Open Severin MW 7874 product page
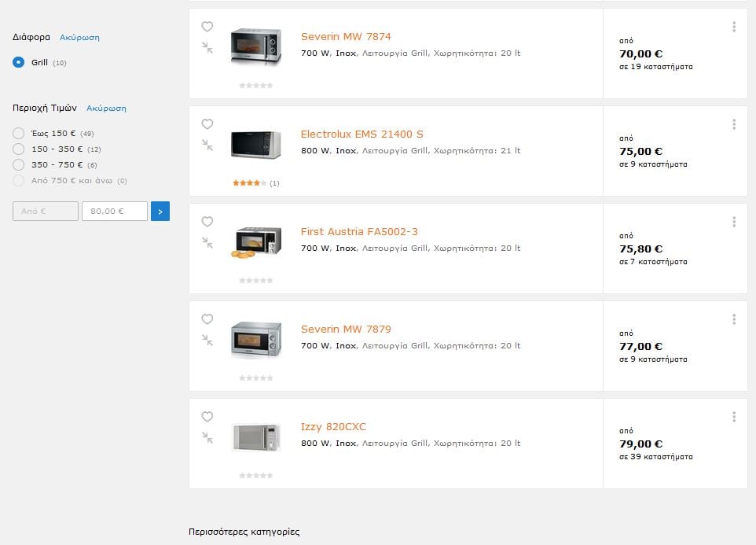 click(346, 36)
